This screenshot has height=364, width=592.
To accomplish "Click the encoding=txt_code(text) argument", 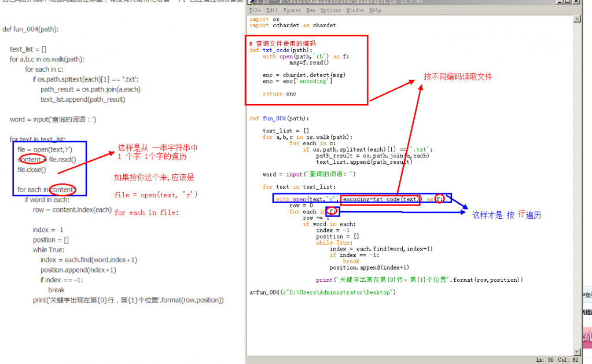I will click(380, 199).
